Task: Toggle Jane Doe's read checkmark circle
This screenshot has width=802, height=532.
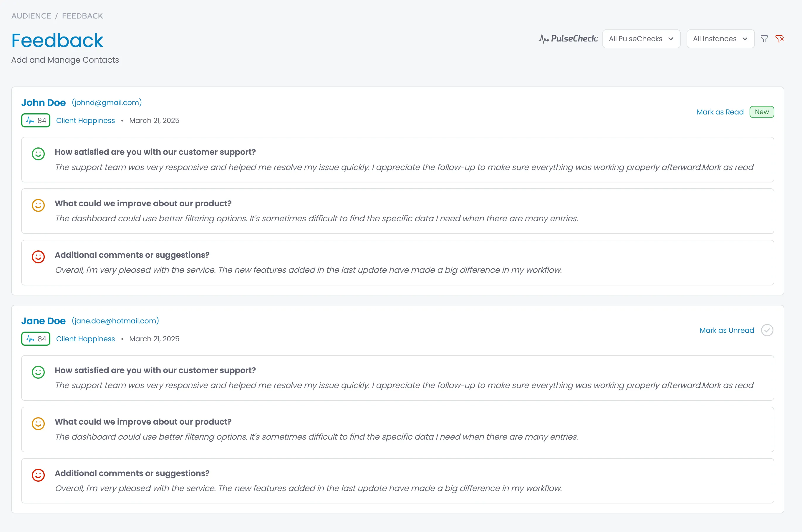Action: coord(767,330)
